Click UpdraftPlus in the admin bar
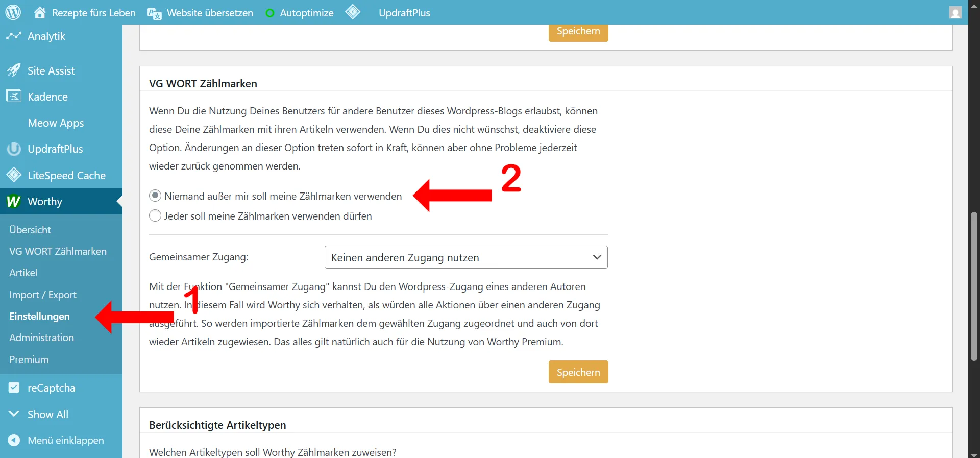 pyautogui.click(x=404, y=13)
